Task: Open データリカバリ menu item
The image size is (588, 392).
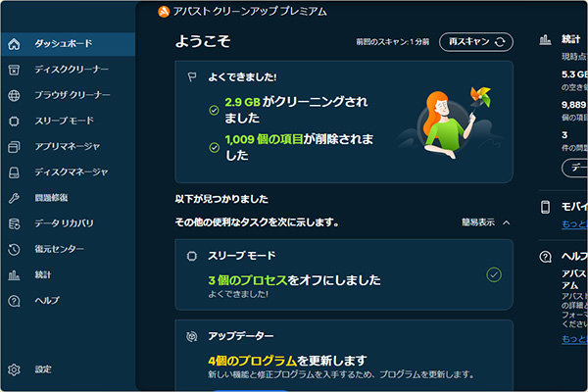Action: pos(64,223)
